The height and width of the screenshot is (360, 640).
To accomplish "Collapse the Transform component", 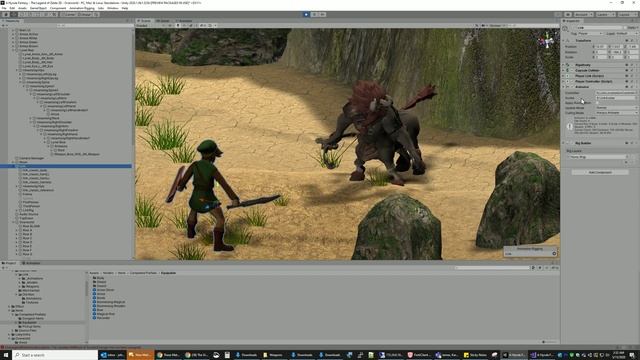I will [564, 40].
